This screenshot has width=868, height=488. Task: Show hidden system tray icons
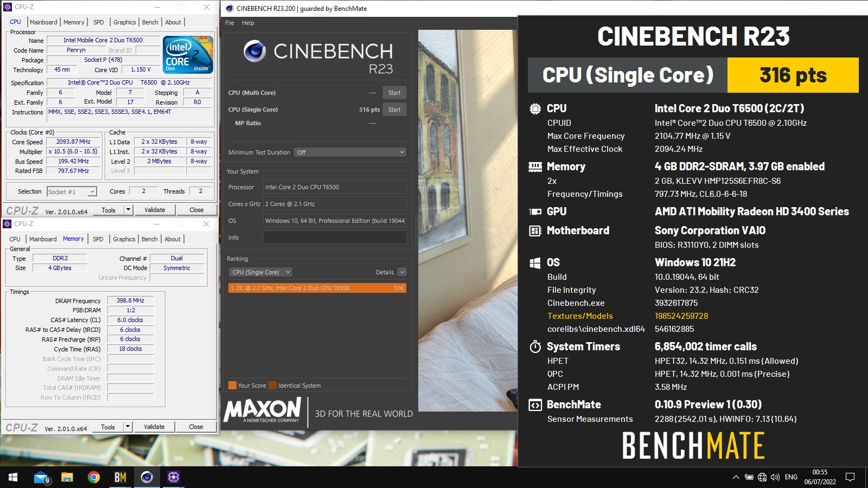(x=736, y=477)
